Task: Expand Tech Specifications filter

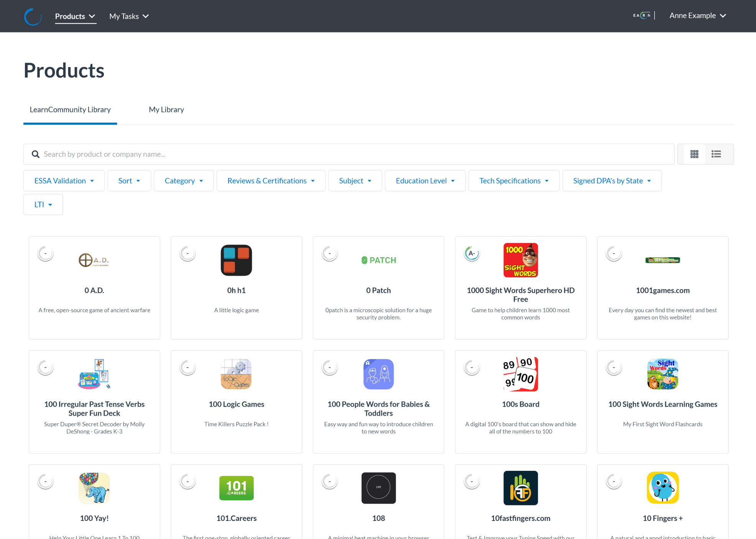Action: click(514, 181)
